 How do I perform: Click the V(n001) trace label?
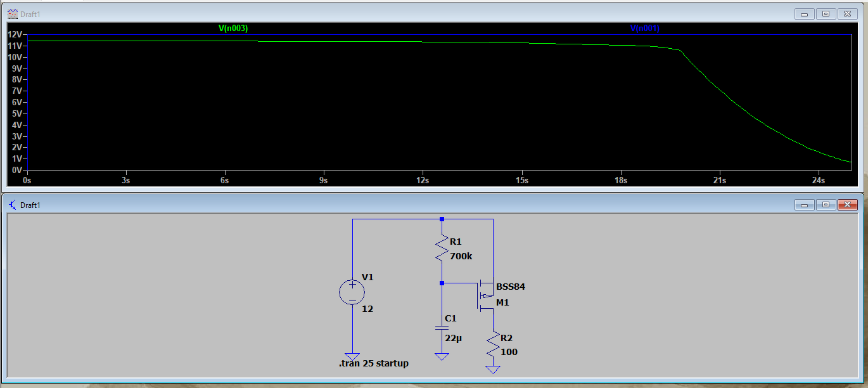pyautogui.click(x=645, y=29)
